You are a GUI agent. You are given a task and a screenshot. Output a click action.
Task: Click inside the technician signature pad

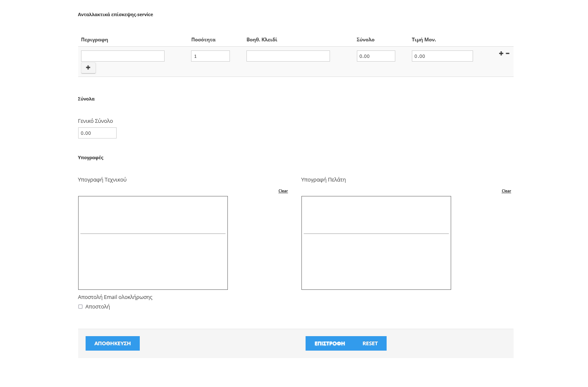[x=153, y=243]
